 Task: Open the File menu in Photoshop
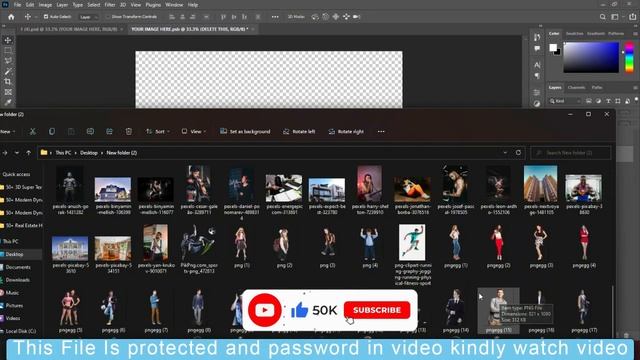(x=17, y=5)
